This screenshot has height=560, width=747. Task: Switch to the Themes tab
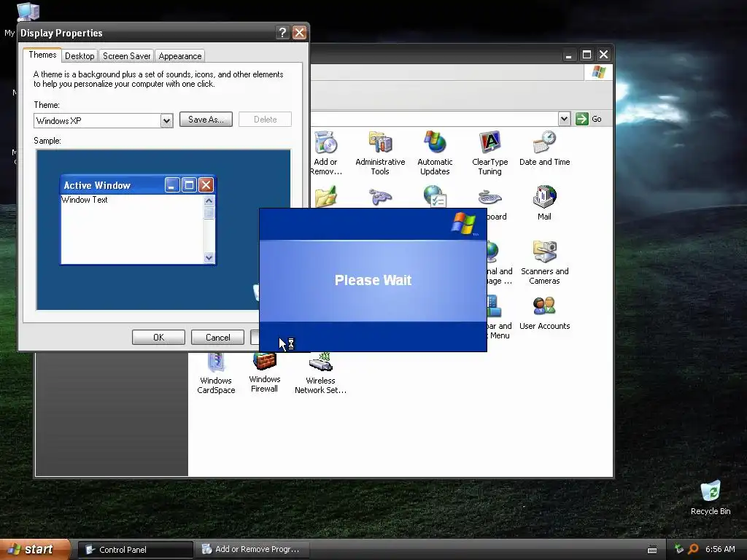click(x=42, y=55)
